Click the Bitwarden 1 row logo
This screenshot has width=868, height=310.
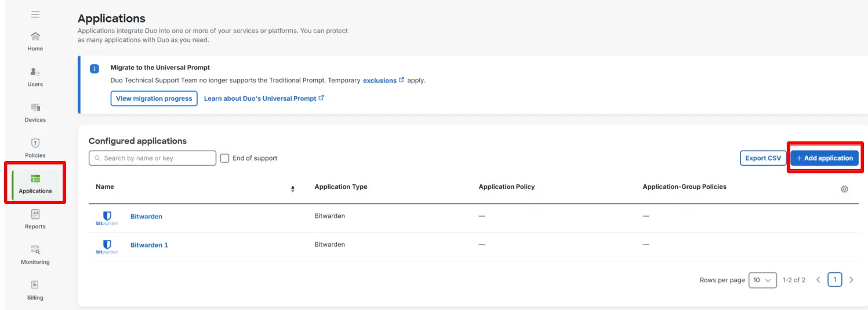[x=107, y=247]
